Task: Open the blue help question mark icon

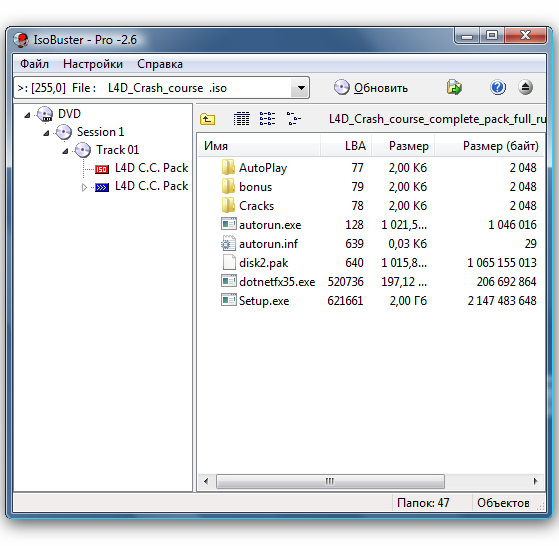Action: tap(498, 87)
